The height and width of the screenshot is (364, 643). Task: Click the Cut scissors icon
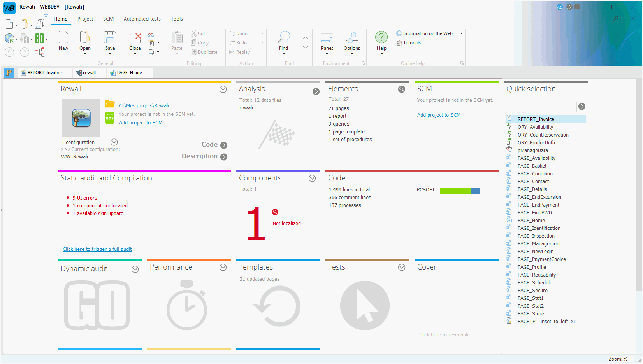(194, 33)
